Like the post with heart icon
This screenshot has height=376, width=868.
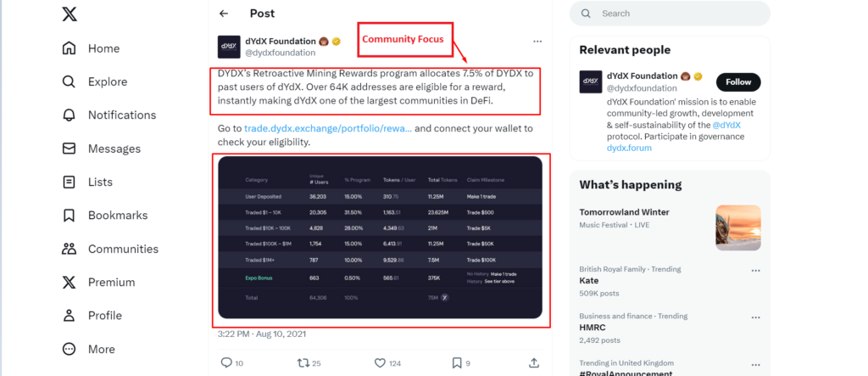pos(381,363)
